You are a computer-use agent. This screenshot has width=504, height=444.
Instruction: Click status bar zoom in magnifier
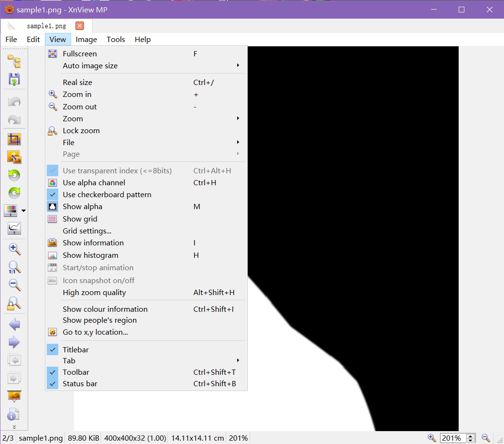click(x=431, y=438)
